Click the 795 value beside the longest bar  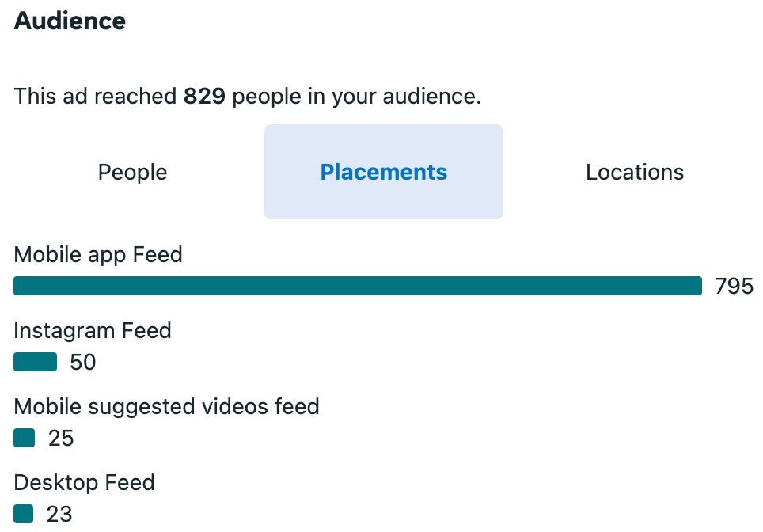click(x=734, y=286)
